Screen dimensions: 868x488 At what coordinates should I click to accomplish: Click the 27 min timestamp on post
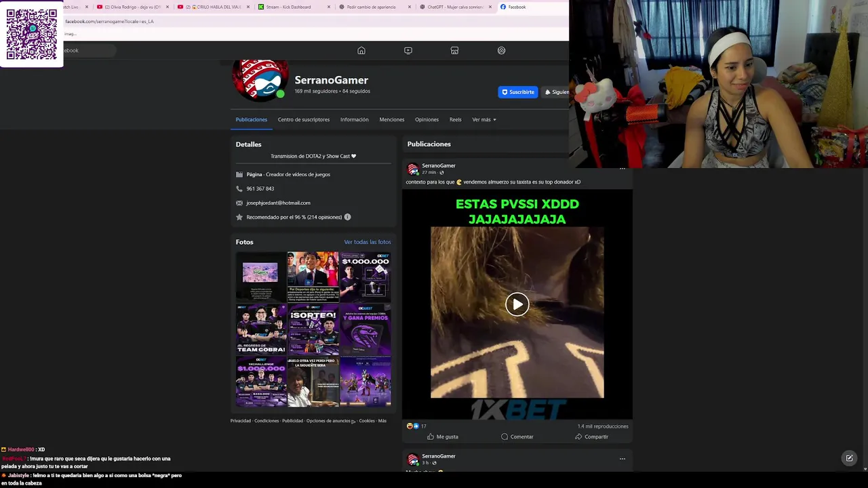point(429,173)
